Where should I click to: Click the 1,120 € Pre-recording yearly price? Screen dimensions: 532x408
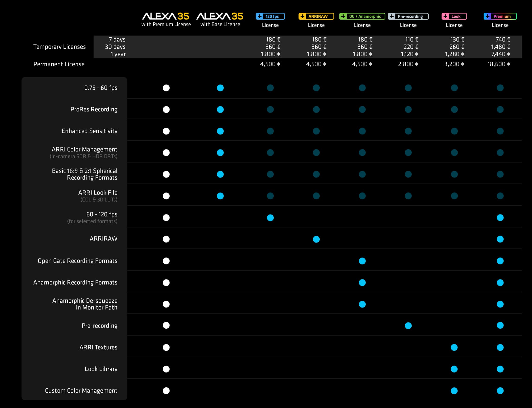point(410,54)
